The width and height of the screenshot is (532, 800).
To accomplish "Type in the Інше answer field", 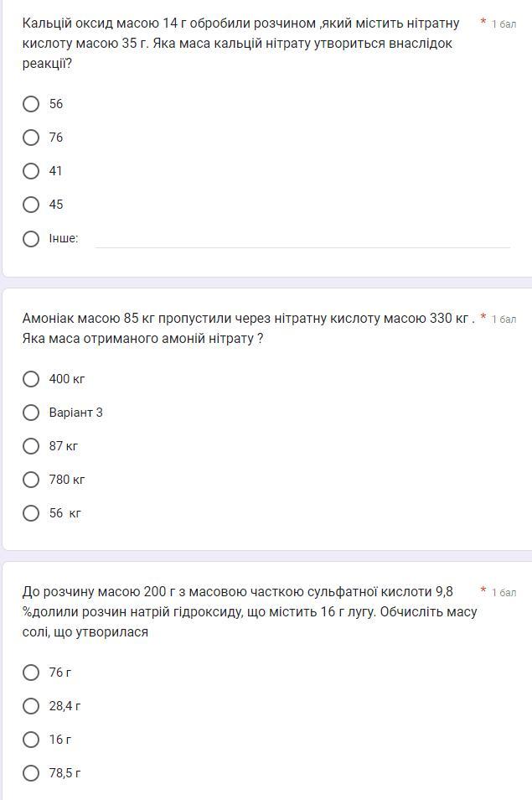I will (x=302, y=238).
